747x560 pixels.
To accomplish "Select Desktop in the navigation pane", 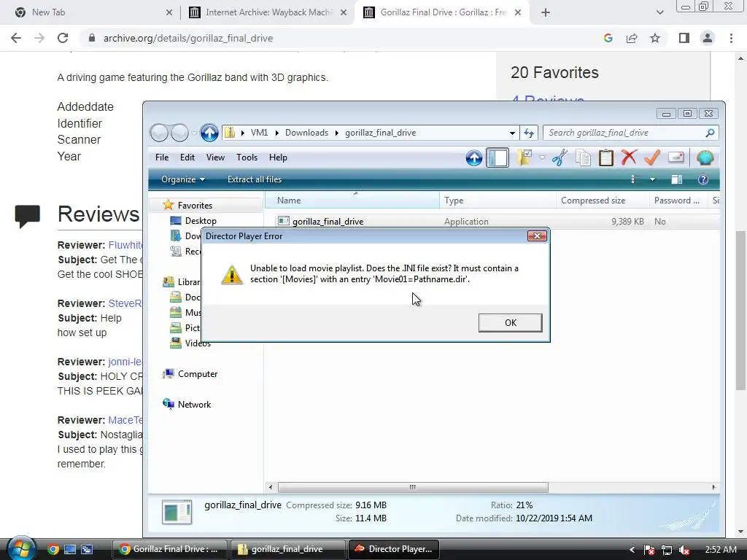I will click(201, 221).
